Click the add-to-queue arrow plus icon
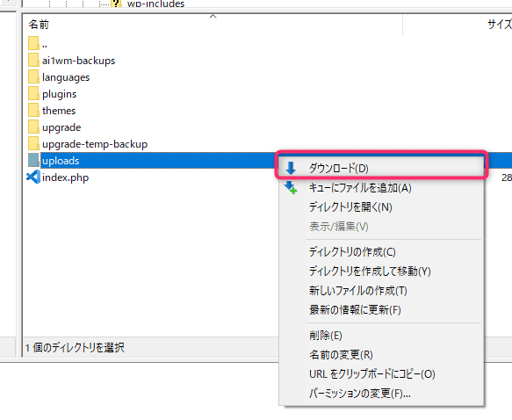Screen dimensions: 512x420 pos(291,188)
